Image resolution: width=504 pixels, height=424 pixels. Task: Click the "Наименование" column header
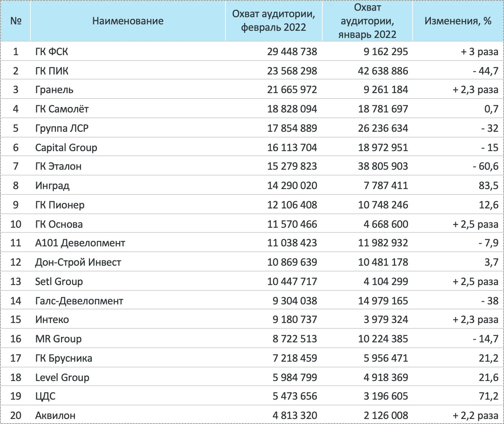pyautogui.click(x=128, y=21)
